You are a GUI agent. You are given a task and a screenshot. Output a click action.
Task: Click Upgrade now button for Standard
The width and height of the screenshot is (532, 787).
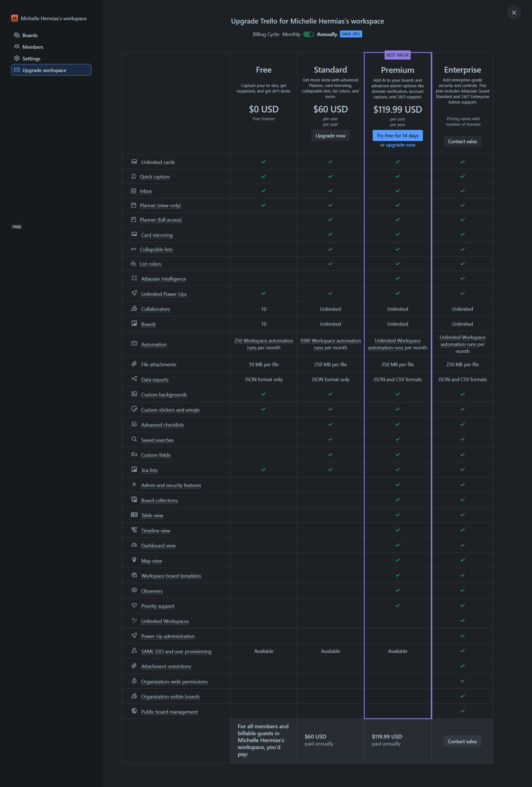331,136
